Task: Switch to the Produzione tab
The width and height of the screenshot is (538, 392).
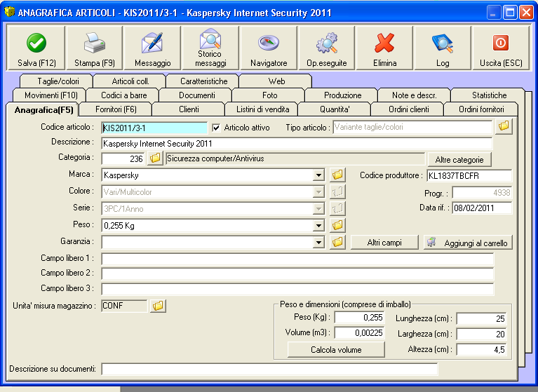Action: (342, 95)
